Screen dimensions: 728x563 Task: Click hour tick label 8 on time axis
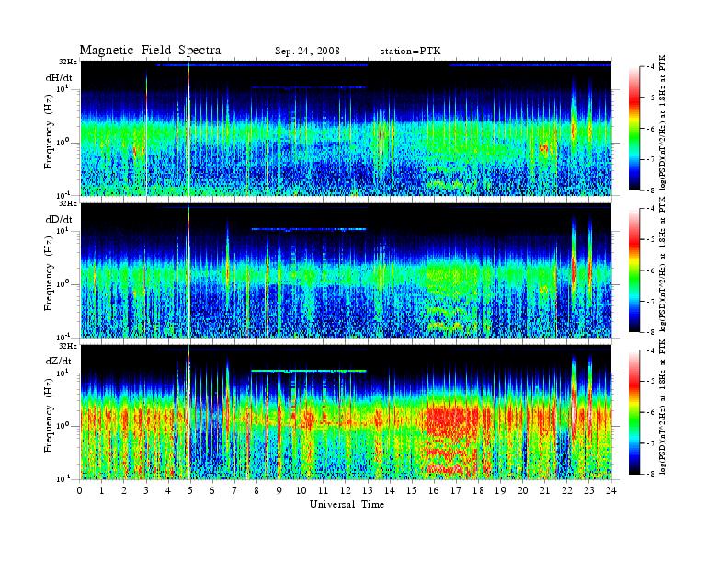[256, 490]
